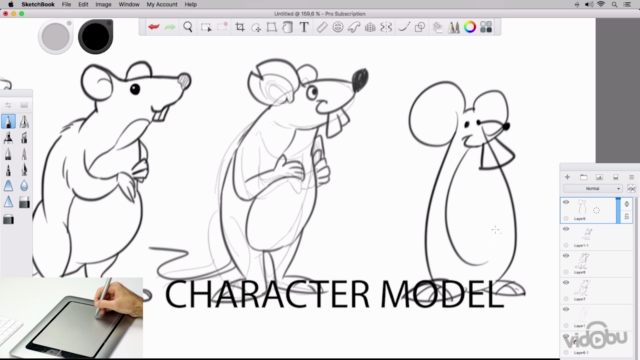Add an image layer

pos(599,177)
